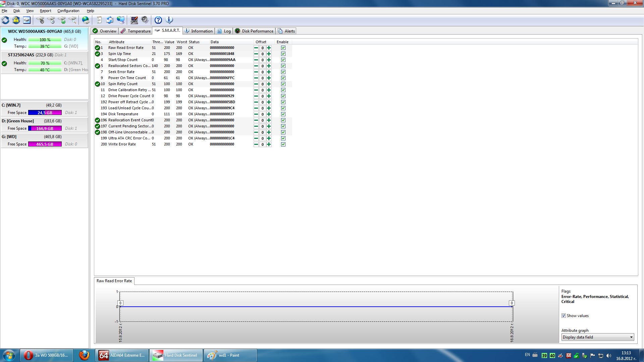Disable the Write Error Rate attribute

pyautogui.click(x=283, y=144)
